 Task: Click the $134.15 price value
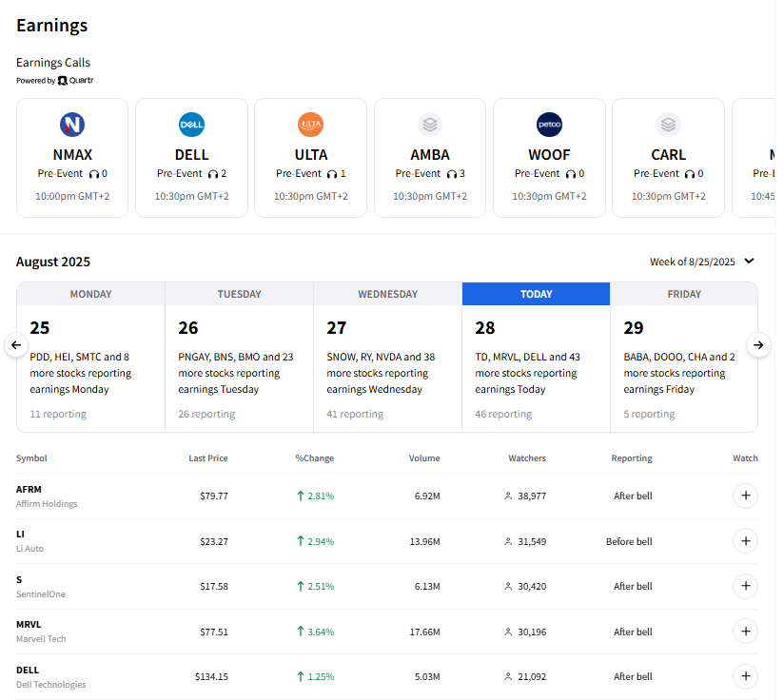[211, 677]
